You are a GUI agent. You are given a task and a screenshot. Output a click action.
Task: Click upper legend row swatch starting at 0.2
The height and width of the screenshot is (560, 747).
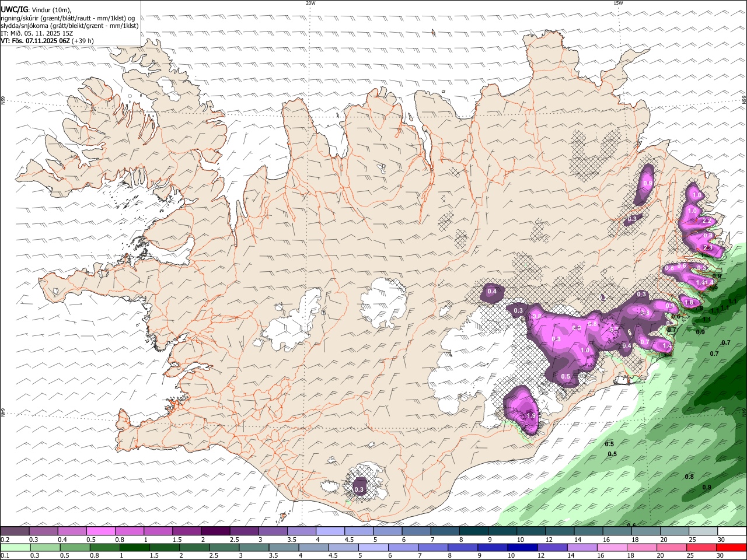click(15, 531)
